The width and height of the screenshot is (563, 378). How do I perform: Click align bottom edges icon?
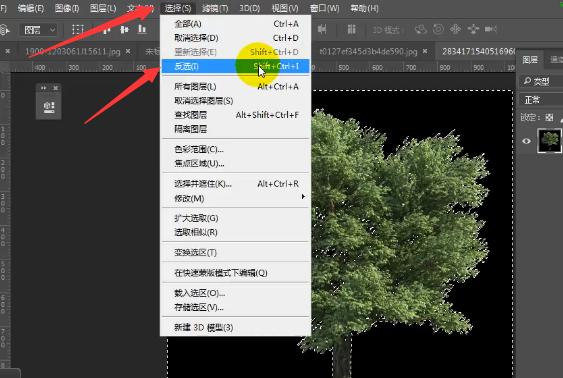(142, 29)
